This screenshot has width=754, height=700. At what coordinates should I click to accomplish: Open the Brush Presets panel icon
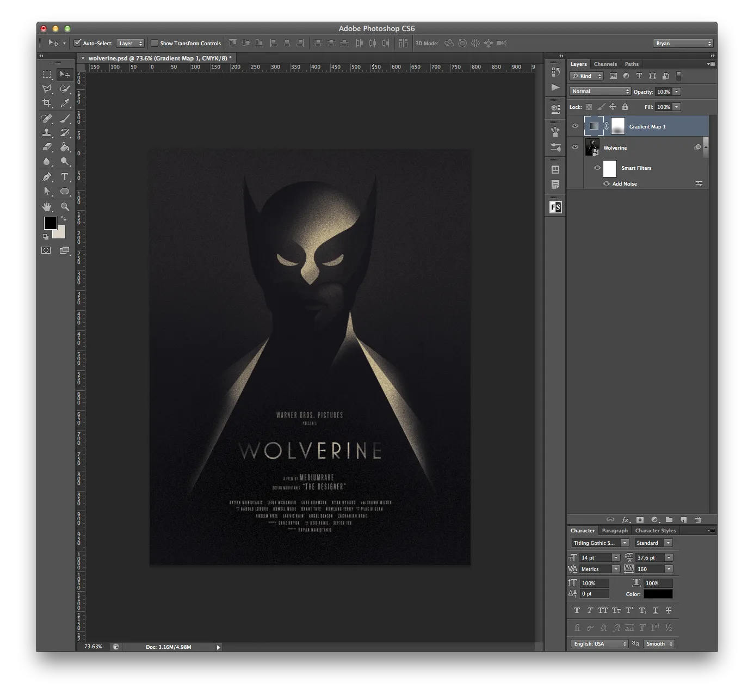coord(555,147)
